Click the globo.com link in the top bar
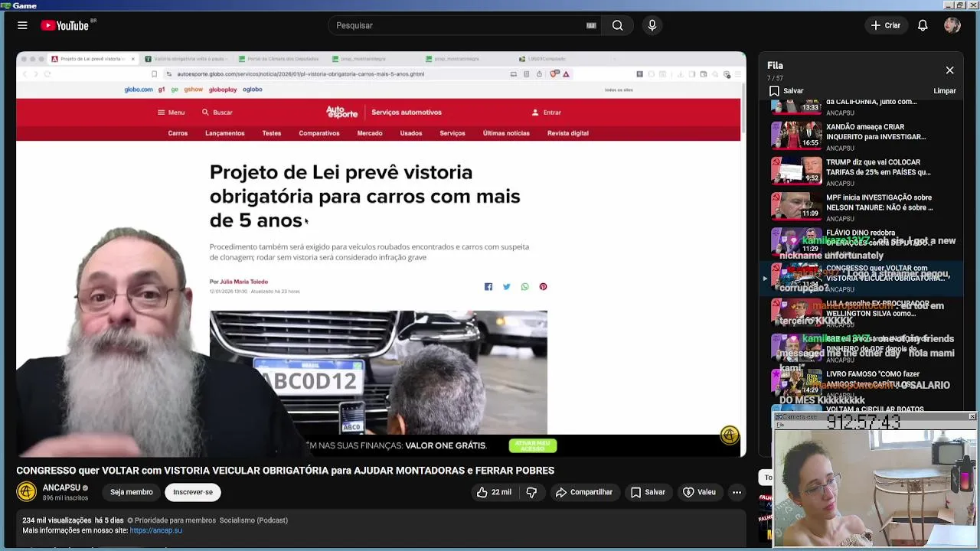Screen dimensions: 980x551 (139, 90)
